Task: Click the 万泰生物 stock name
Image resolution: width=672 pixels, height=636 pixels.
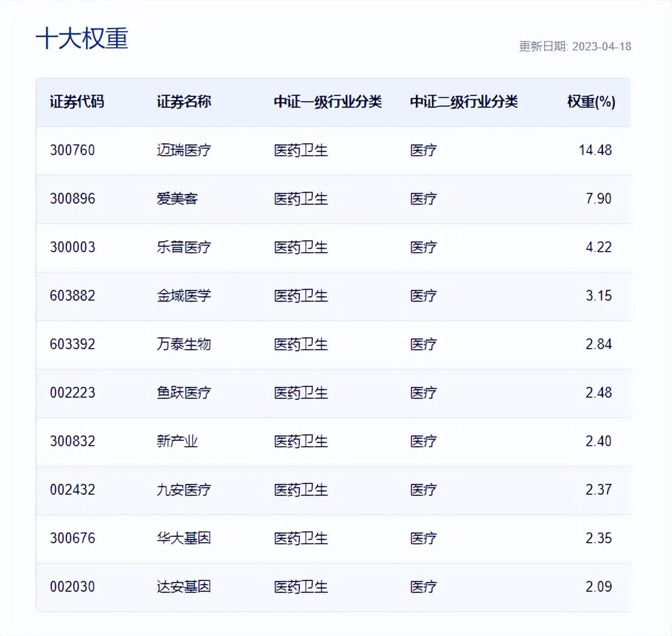Action: click(183, 344)
